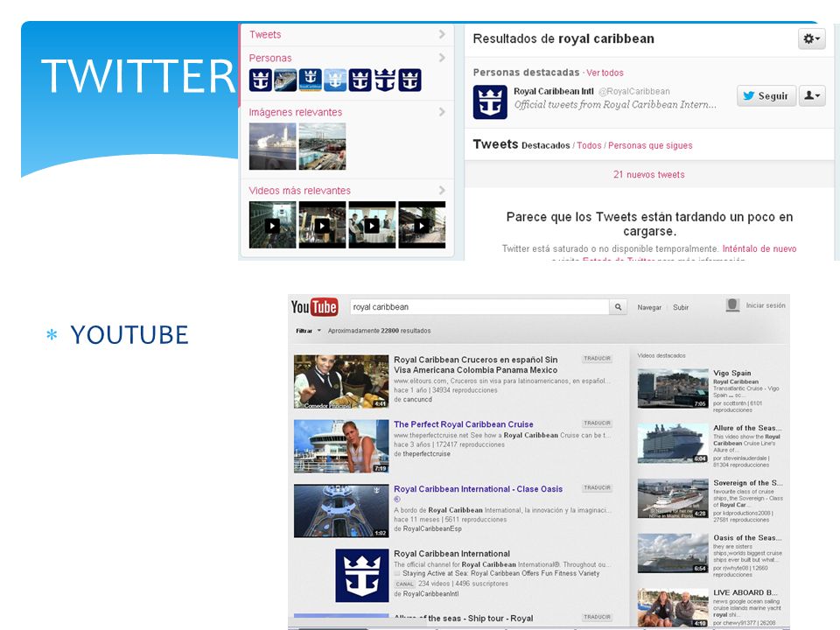Open featured video Allure of the Seas
840x630 pixels.
pos(747,428)
